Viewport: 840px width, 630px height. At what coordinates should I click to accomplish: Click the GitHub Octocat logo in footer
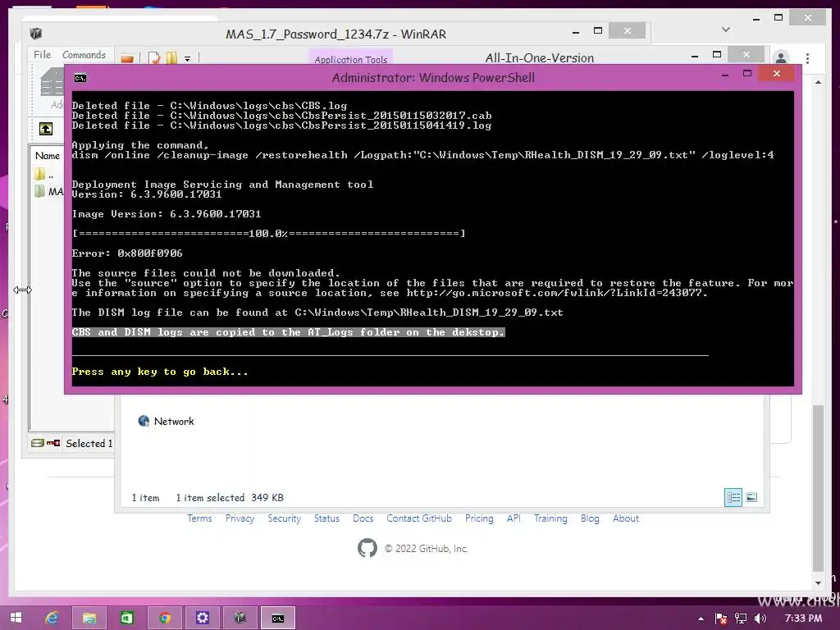367,548
